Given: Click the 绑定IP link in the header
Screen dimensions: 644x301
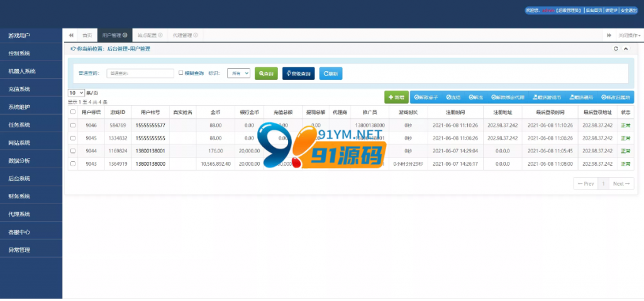Looking at the screenshot, I should click(x=611, y=11).
